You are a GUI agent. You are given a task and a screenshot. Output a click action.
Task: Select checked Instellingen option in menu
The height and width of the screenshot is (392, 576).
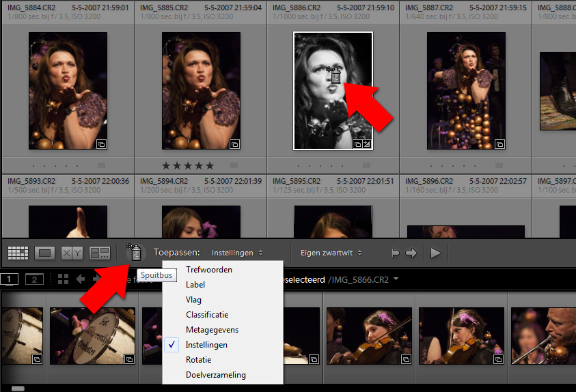(x=206, y=345)
